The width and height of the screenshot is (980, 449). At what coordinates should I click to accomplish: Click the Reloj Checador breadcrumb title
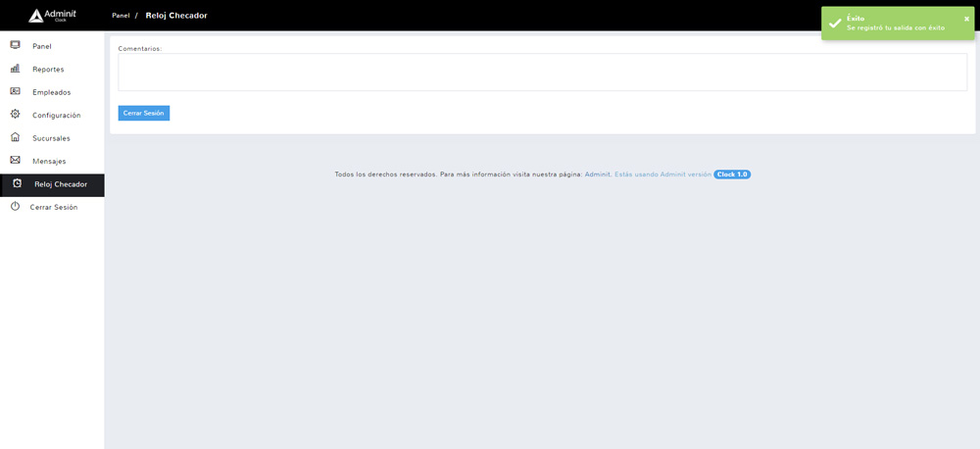pyautogui.click(x=176, y=16)
